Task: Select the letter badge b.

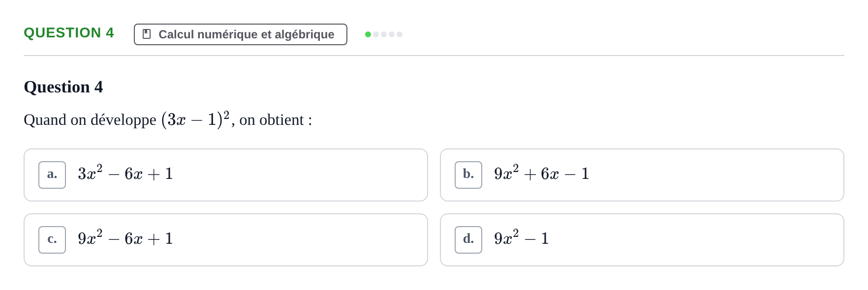Action: pyautogui.click(x=468, y=175)
